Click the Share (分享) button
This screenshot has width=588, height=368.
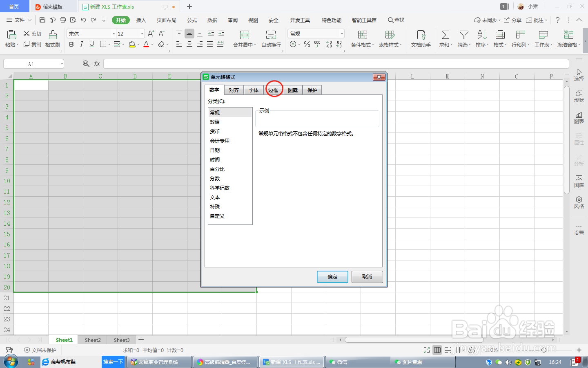513,20
